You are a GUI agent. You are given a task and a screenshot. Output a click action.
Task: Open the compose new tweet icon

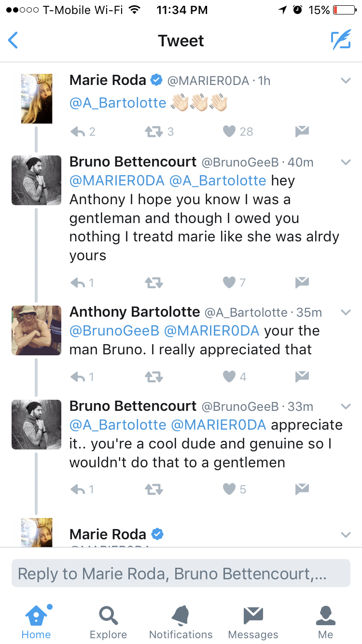coord(340,41)
